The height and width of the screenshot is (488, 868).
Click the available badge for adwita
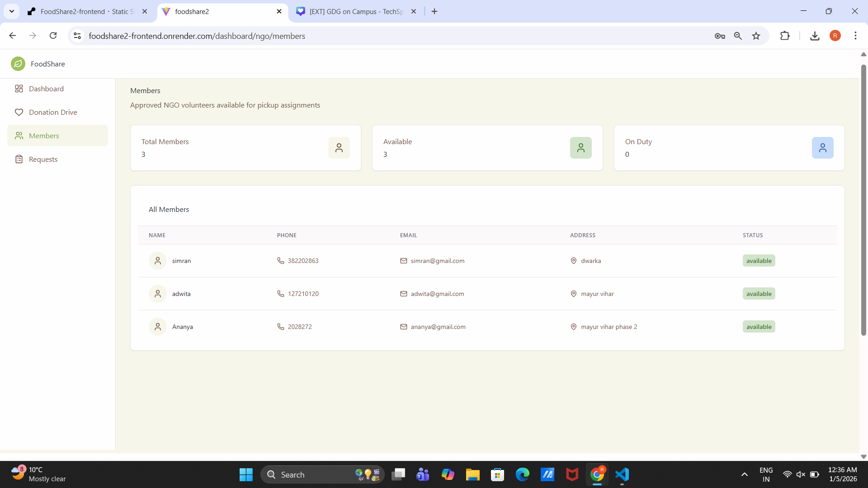[x=759, y=294]
